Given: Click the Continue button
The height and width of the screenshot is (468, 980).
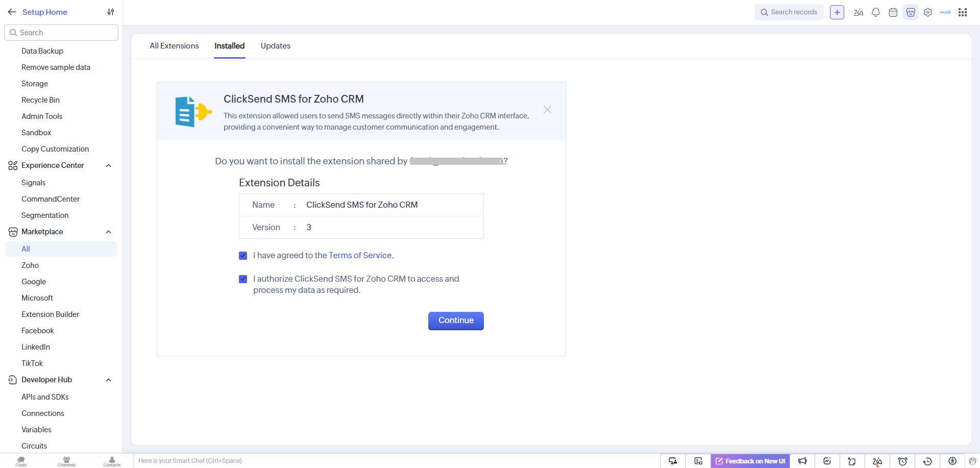Looking at the screenshot, I should pos(456,321).
